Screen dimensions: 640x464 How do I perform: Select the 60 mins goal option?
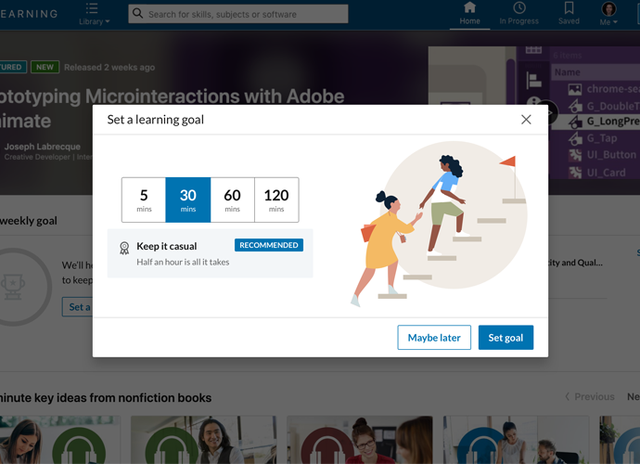pos(232,200)
